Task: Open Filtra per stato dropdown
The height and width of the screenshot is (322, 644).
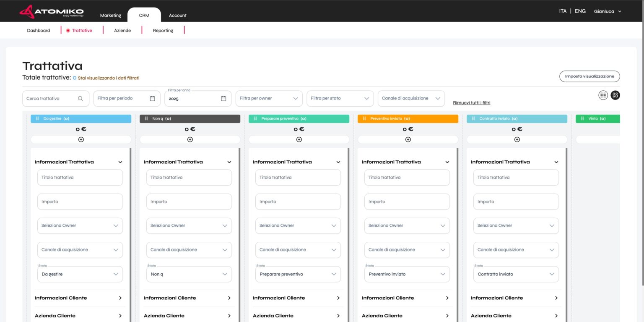Action: pos(340,99)
